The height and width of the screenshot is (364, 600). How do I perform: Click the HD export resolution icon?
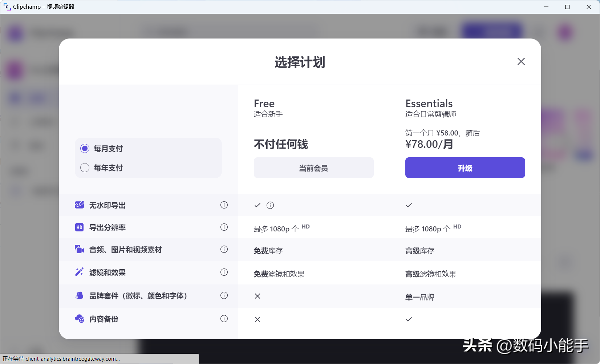[x=79, y=227]
